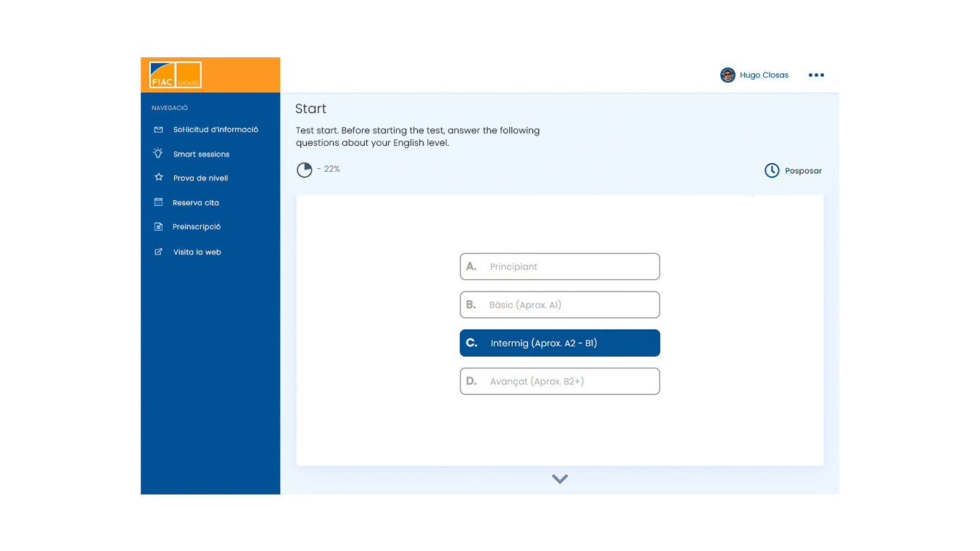The width and height of the screenshot is (980, 551).
Task: Go to Prova de nivell in the sidebar
Action: point(200,178)
